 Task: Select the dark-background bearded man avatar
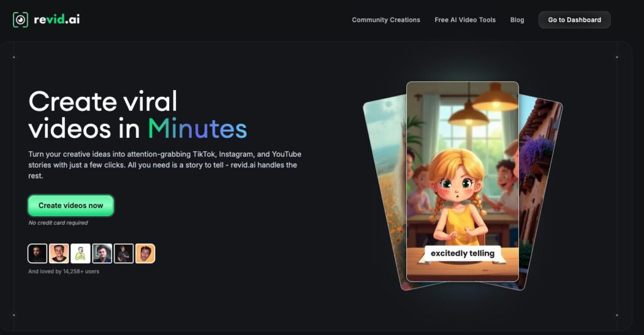pyautogui.click(x=37, y=253)
